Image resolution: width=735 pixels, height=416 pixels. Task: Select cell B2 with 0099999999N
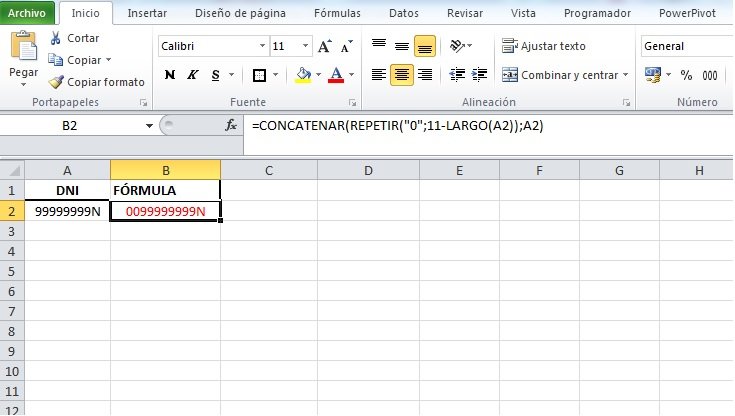(x=165, y=211)
